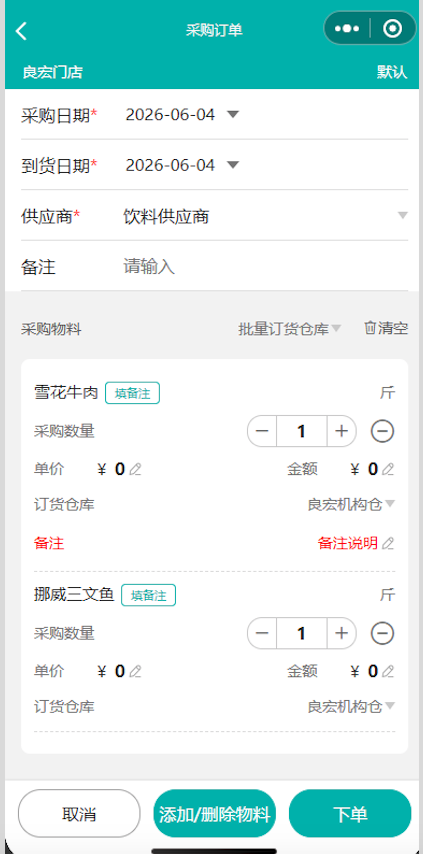Increase 雪花牛肉 purchase quantity with plus
Image resolution: width=423 pixels, height=854 pixels.
(341, 431)
